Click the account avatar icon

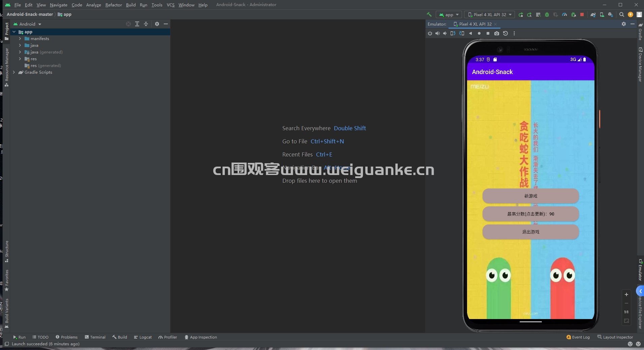coord(639,14)
